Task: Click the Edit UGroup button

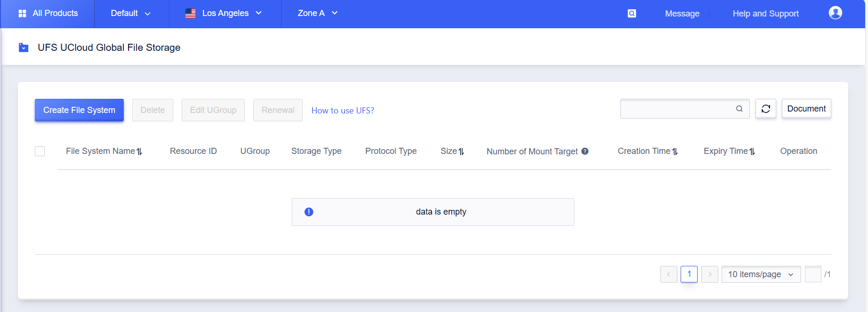Action: click(213, 110)
